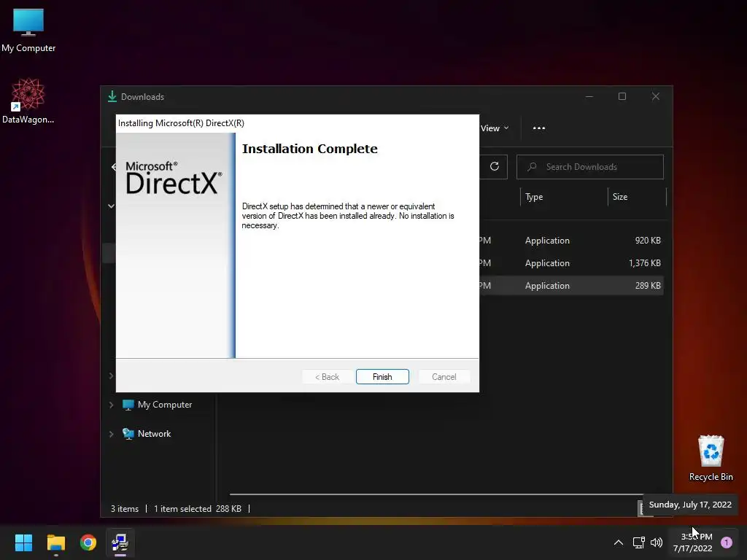747x560 pixels.
Task: Sort by the Size column header
Action: click(x=636, y=197)
